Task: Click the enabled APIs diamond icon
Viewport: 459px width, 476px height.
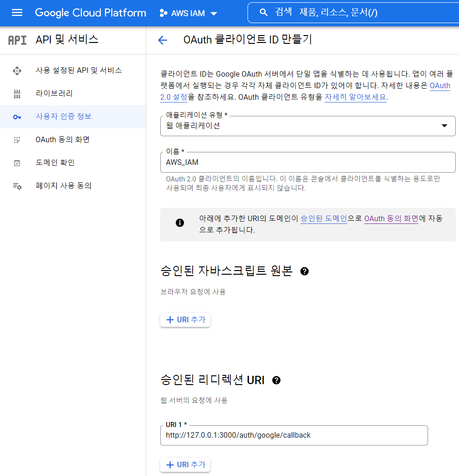Action: click(x=17, y=71)
